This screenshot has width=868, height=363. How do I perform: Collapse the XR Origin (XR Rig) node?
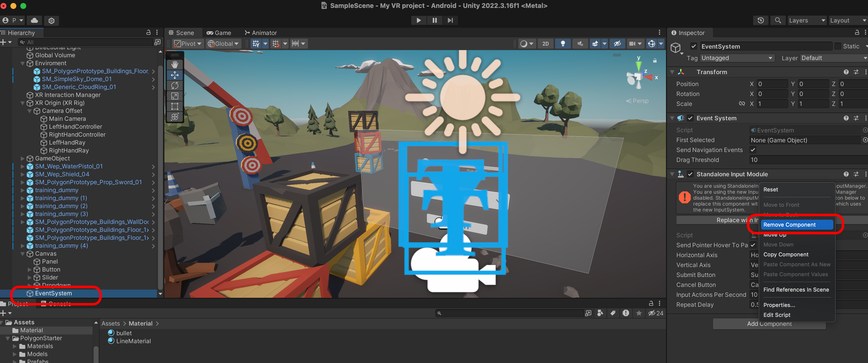click(x=23, y=103)
